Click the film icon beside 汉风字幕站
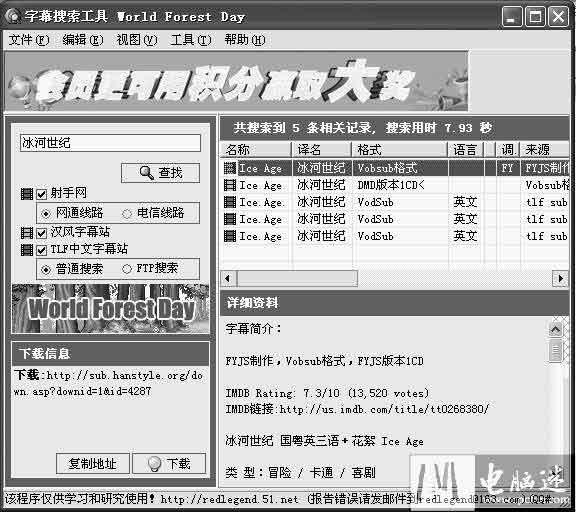The height and width of the screenshot is (512, 576). (x=26, y=232)
